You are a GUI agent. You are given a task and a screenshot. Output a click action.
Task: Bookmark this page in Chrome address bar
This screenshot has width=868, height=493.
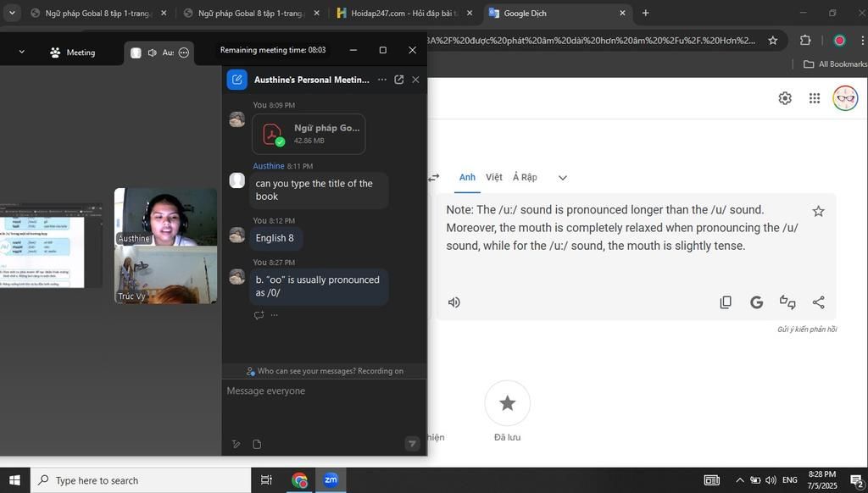point(772,41)
